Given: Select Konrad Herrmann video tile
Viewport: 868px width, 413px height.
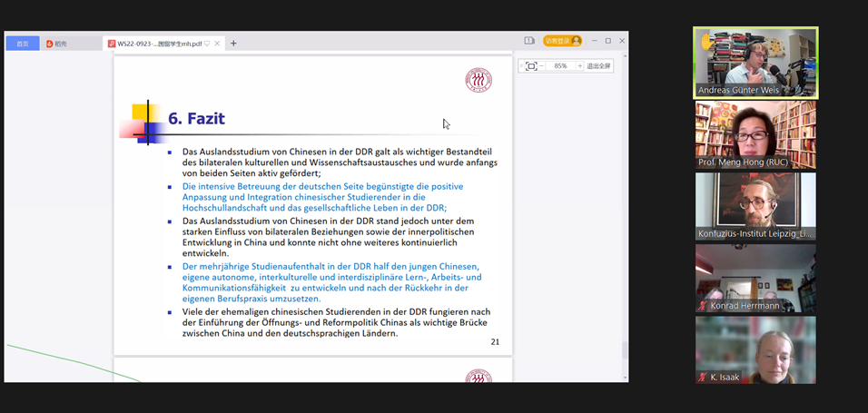Looking at the screenshot, I should [x=755, y=279].
